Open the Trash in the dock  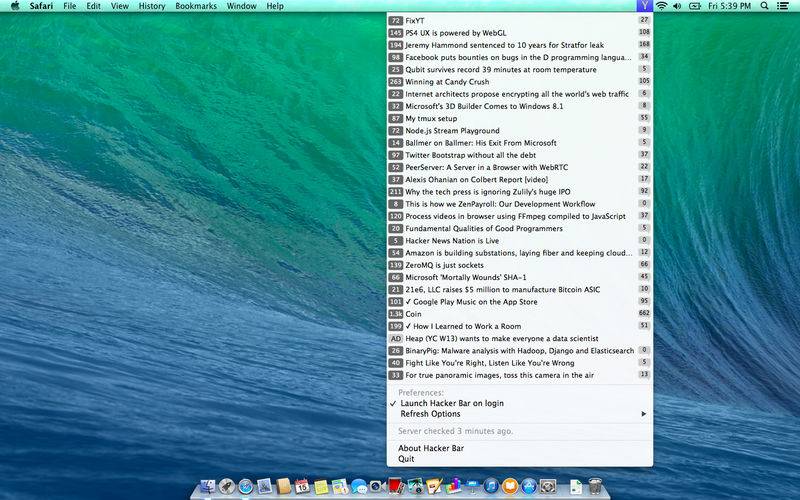[x=595, y=486]
